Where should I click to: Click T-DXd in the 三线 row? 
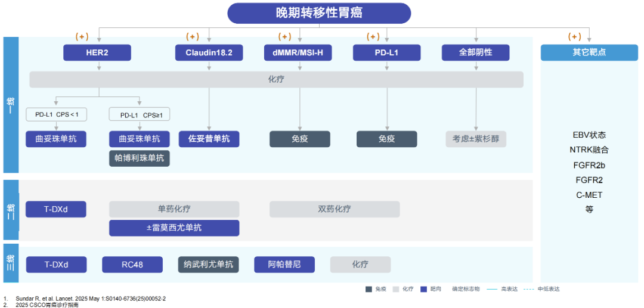(x=56, y=265)
